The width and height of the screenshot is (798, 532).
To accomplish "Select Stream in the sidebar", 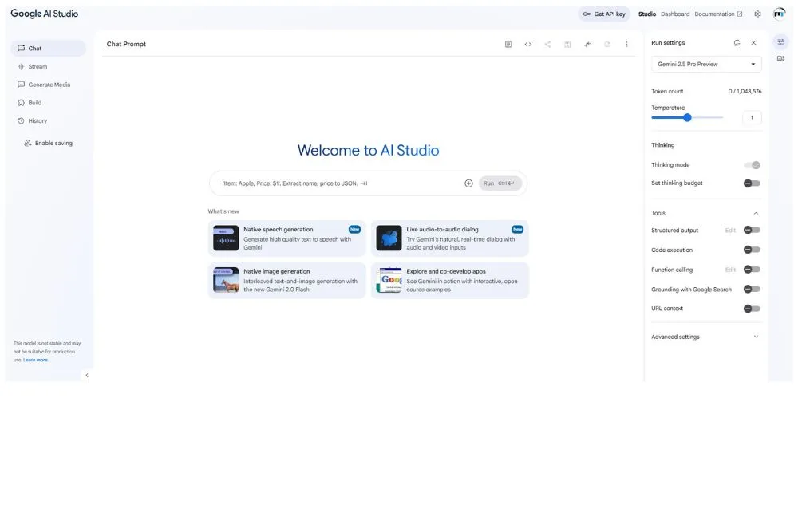I will point(49,67).
